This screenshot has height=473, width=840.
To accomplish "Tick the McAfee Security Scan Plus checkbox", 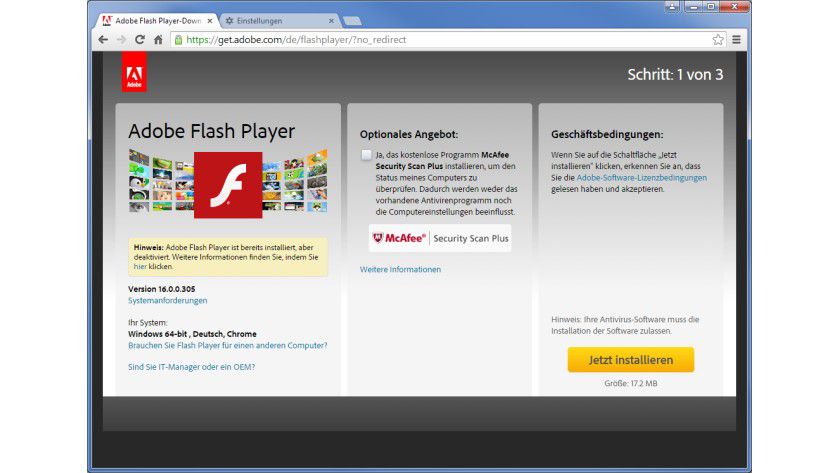I will pyautogui.click(x=366, y=155).
